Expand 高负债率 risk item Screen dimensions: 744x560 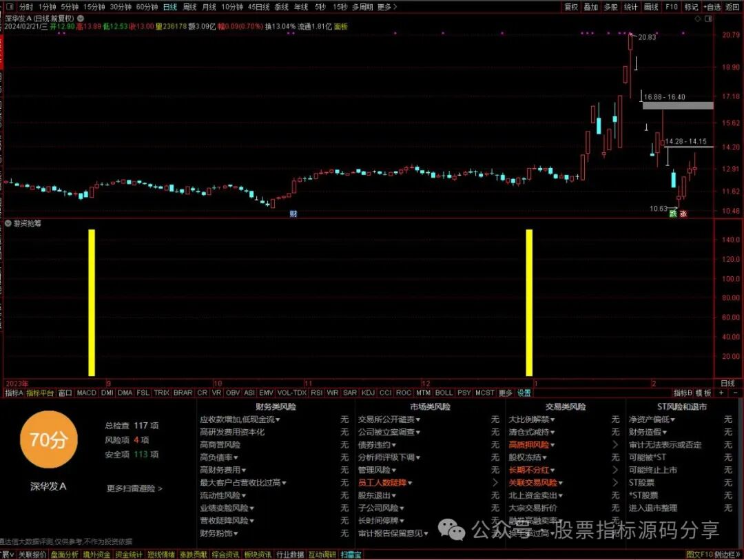tap(219, 457)
